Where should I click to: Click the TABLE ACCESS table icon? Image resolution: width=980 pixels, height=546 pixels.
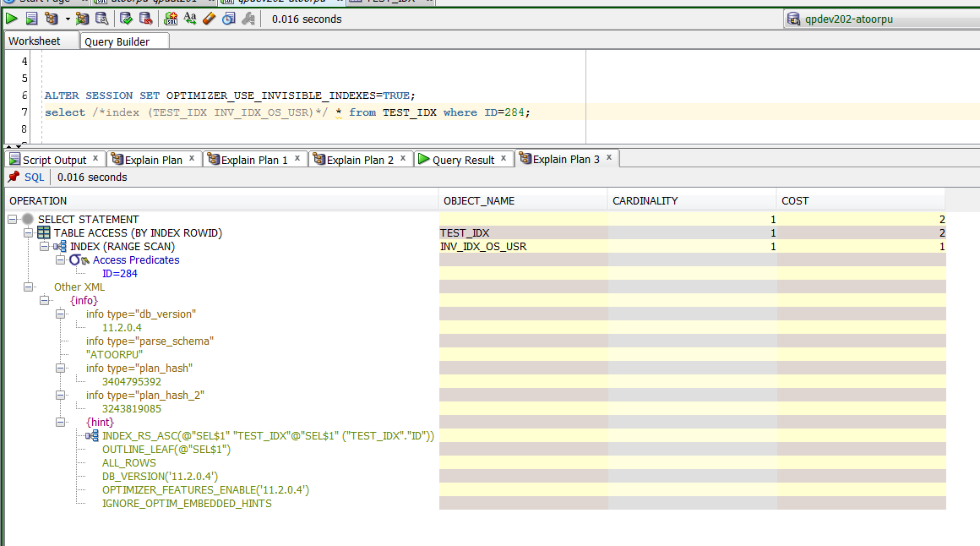click(x=44, y=232)
